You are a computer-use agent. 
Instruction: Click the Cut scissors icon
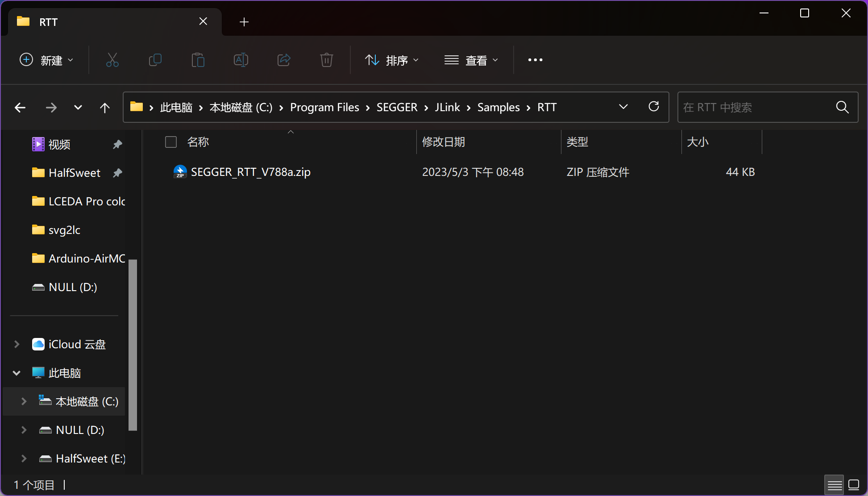tap(112, 60)
